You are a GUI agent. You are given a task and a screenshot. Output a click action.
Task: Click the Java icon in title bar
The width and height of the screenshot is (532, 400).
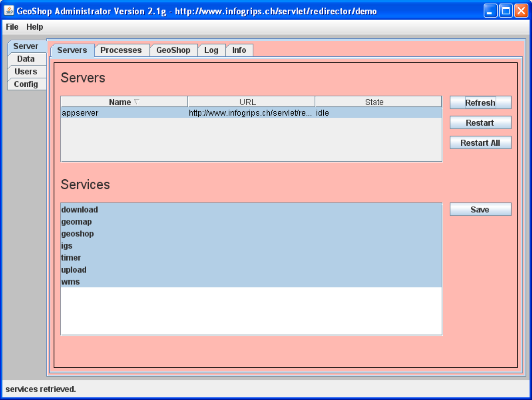[9, 10]
